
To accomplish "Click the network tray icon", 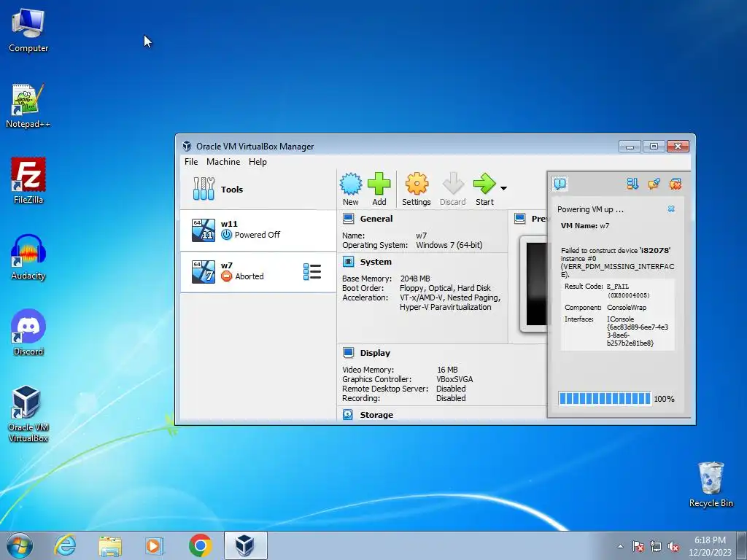I will [x=656, y=546].
